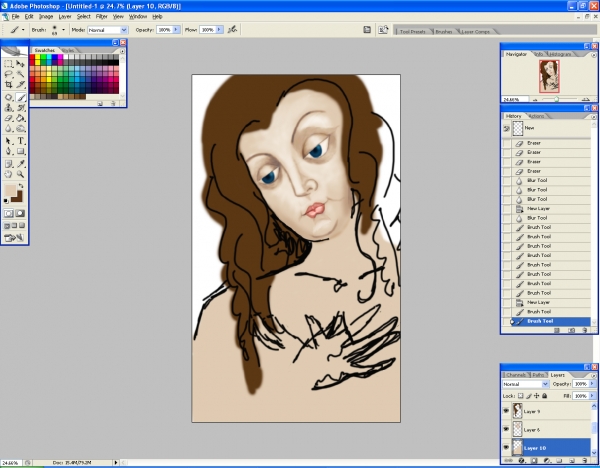Select the Eyedropper tool

pyautogui.click(x=21, y=164)
